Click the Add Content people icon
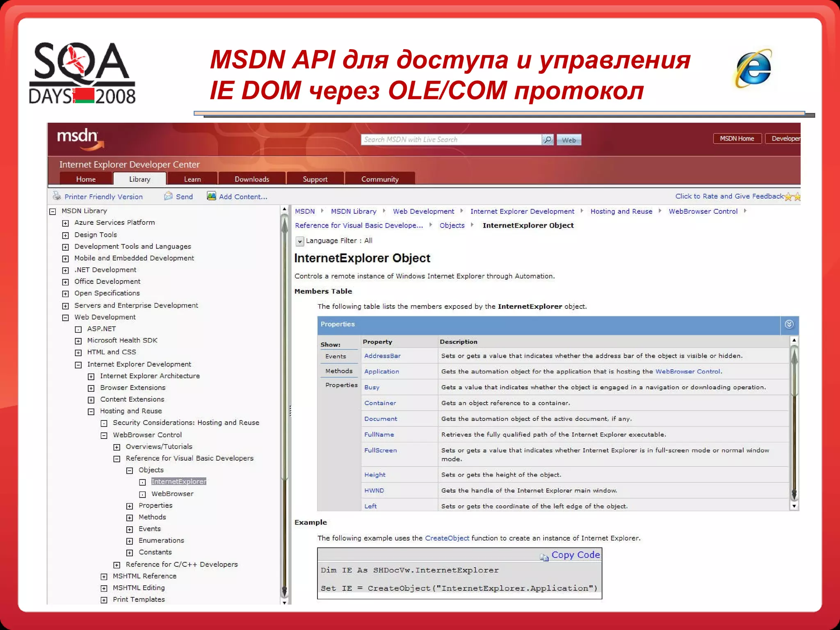Screen dimensions: 840x630 [211, 196]
